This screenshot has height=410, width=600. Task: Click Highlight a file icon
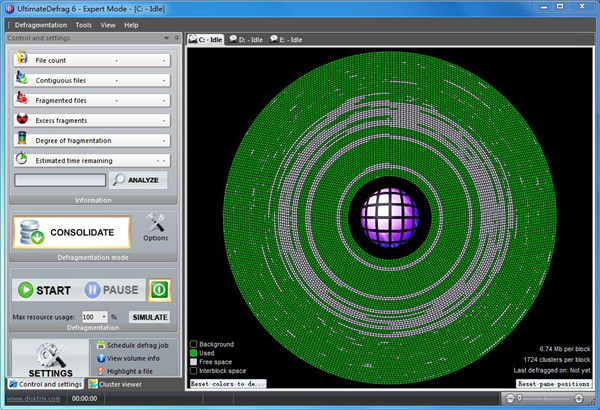101,371
